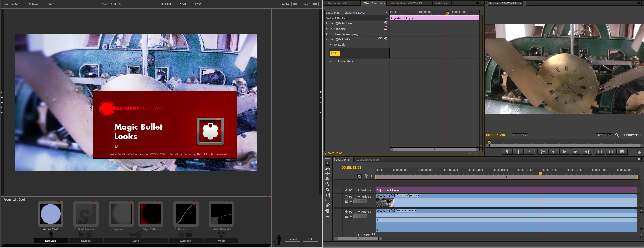644x248 pixels.
Task: Select the Pen tool
Action: click(x=327, y=205)
